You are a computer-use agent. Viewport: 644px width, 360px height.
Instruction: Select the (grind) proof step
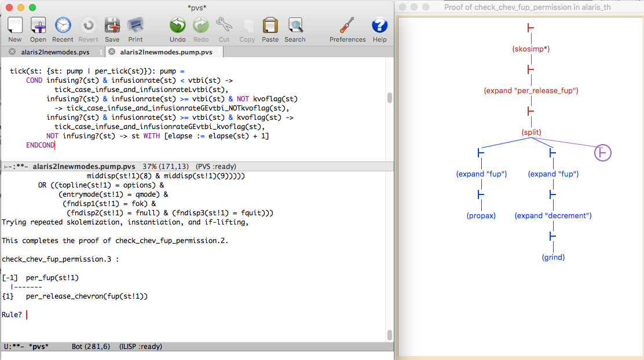click(553, 257)
